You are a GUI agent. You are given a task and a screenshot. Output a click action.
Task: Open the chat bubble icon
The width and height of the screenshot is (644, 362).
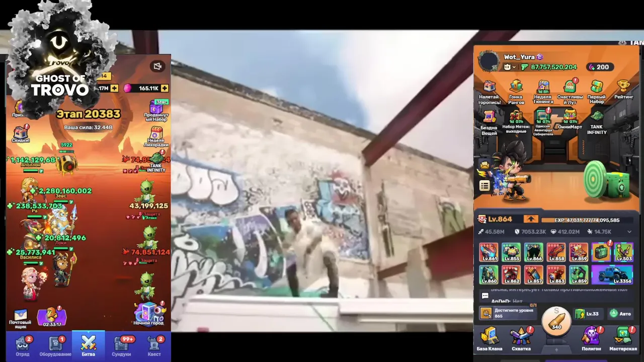point(485,296)
